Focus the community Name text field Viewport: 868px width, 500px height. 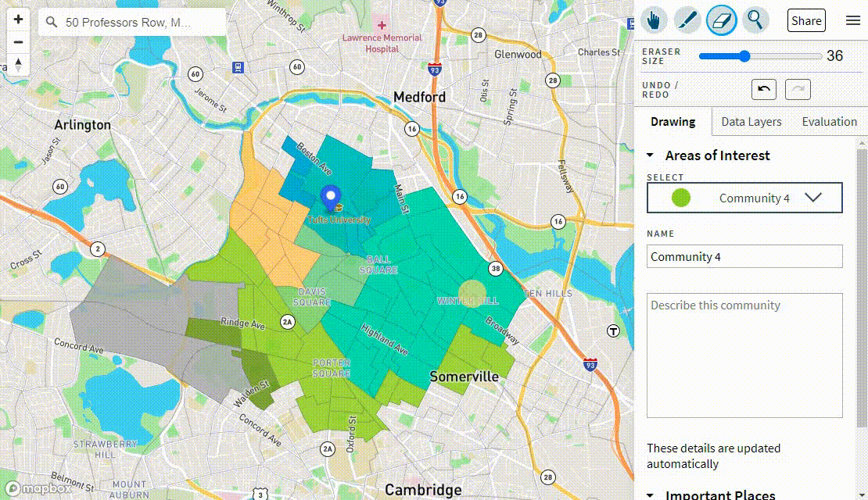click(744, 256)
